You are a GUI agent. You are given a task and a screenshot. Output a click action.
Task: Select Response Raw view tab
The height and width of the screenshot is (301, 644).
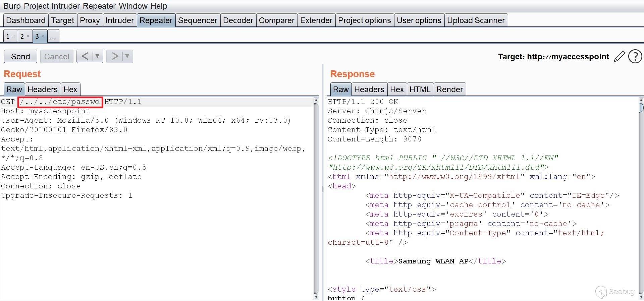(x=341, y=89)
